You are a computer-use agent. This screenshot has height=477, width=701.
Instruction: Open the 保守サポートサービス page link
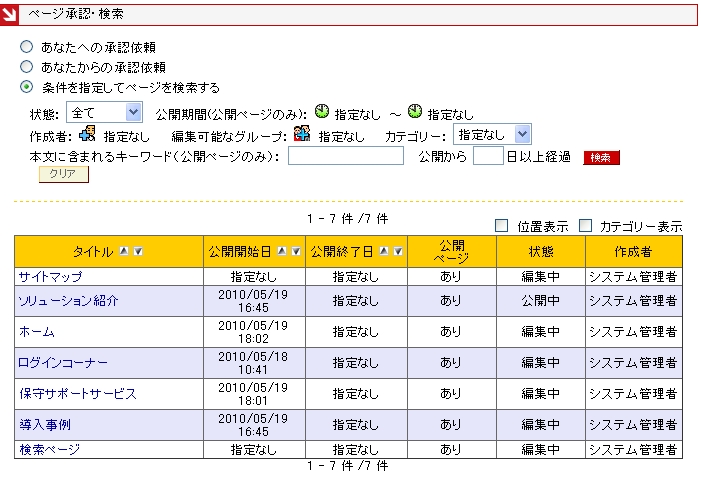(78, 393)
